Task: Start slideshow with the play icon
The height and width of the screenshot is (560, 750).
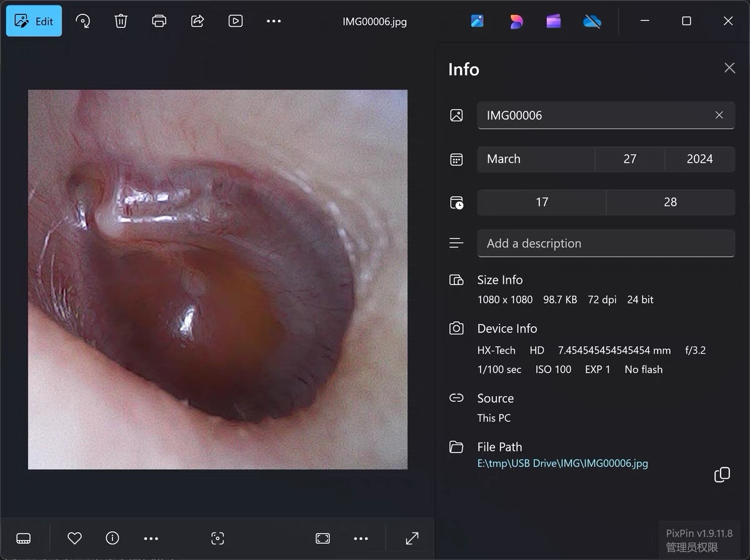Action: [236, 21]
